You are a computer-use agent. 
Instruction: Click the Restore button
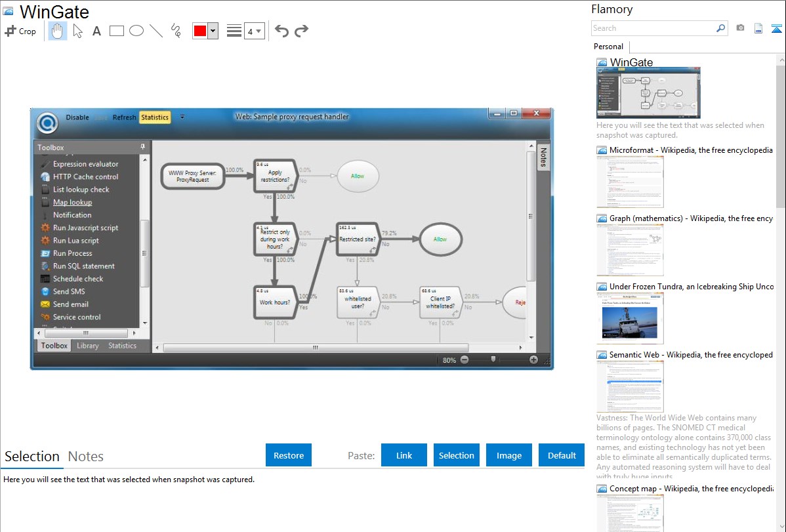(x=289, y=455)
